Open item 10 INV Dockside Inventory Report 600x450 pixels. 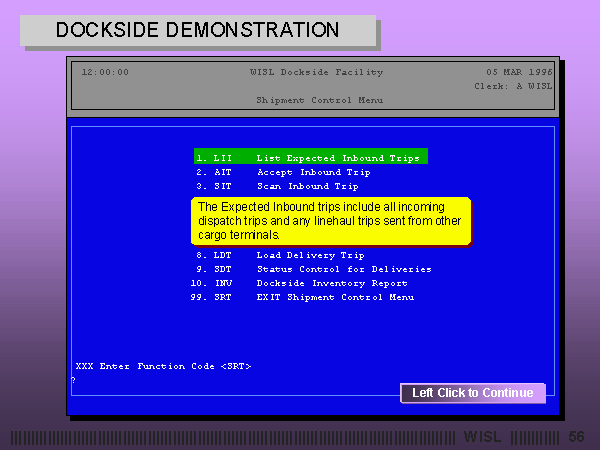click(299, 283)
